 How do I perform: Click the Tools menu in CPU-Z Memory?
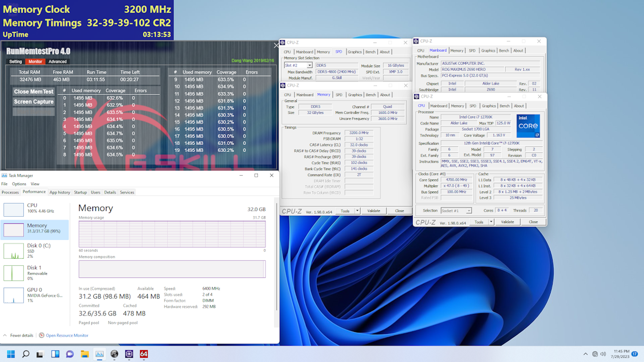(x=345, y=211)
